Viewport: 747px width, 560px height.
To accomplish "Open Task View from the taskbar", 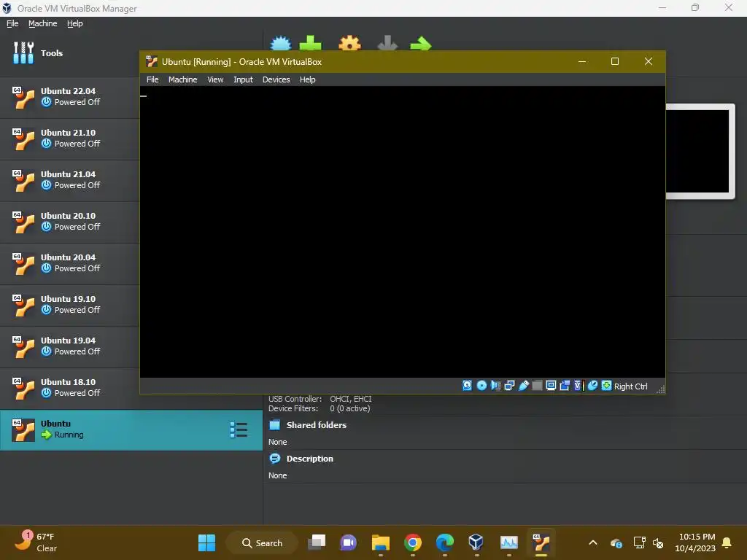I will 317,542.
